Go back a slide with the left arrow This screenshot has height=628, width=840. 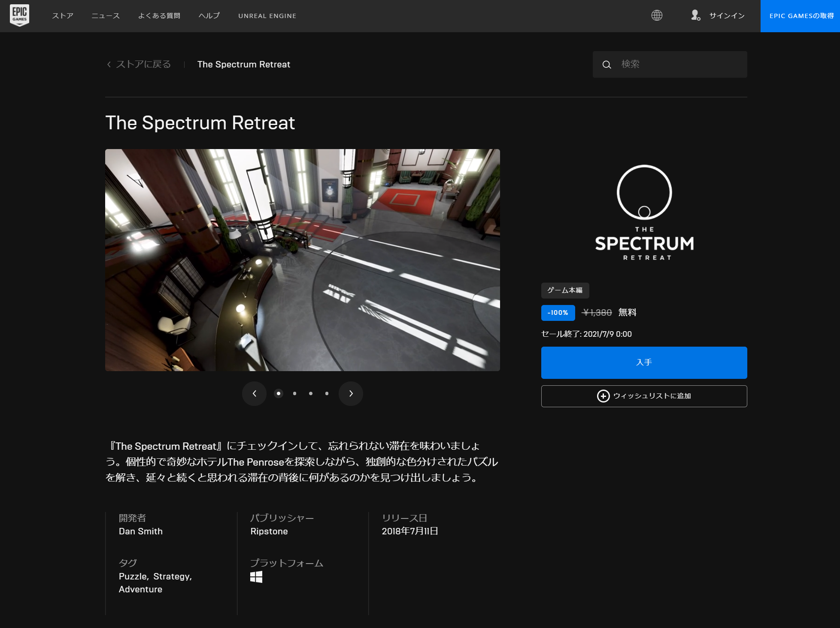click(254, 393)
